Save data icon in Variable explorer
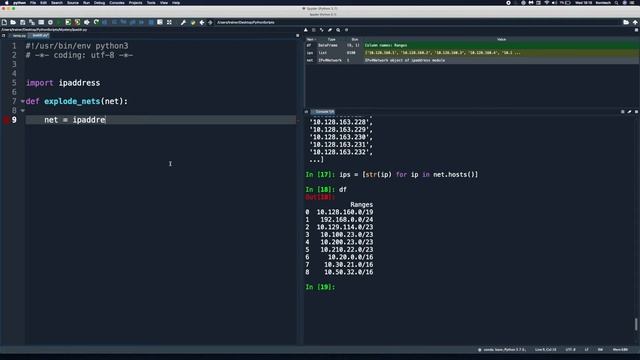The image size is (640, 360). tap(314, 30)
